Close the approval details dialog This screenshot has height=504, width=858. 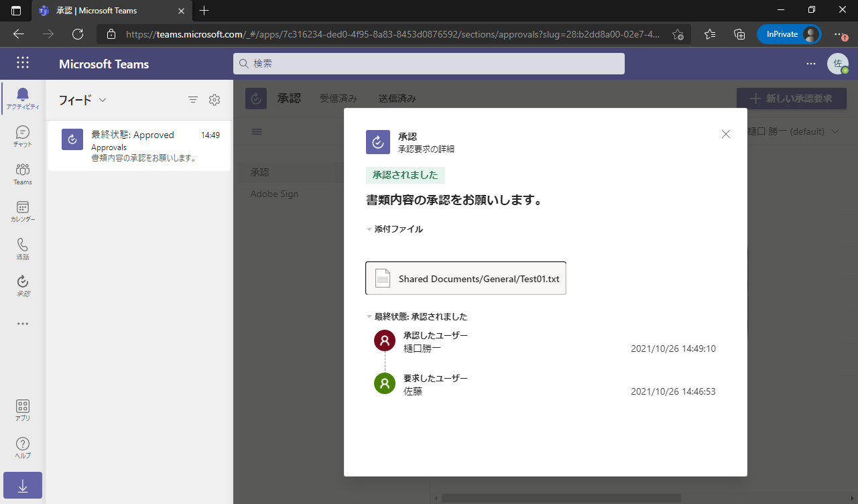tap(726, 134)
